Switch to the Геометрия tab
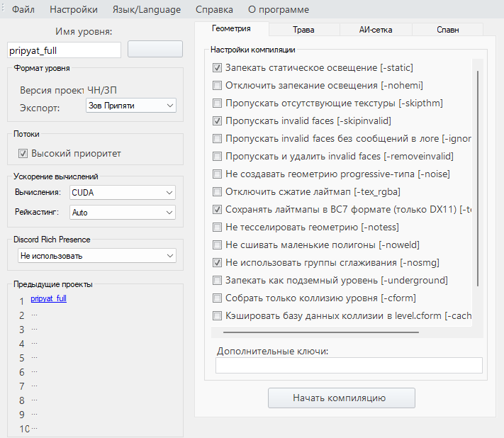This screenshot has width=504, height=438. (231, 28)
